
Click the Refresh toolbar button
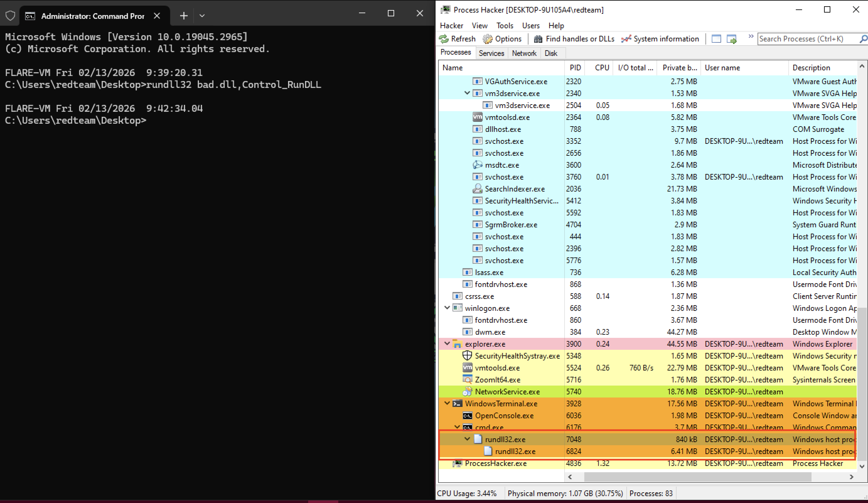457,39
